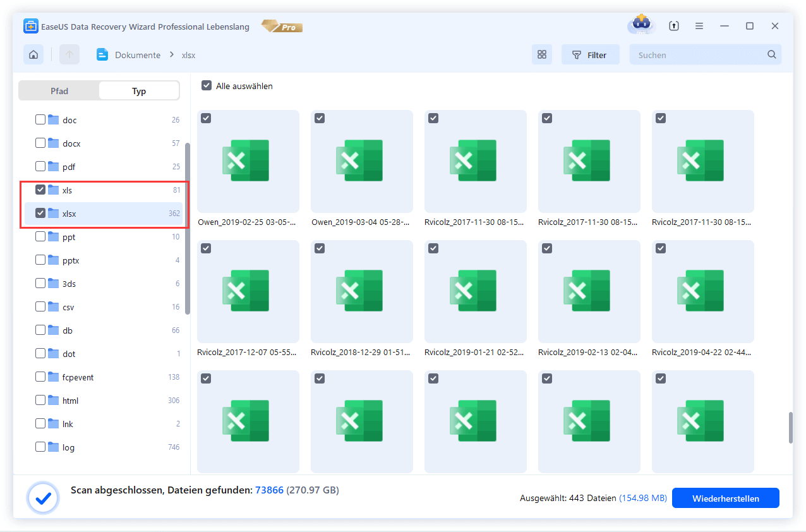The image size is (806, 532).
Task: Check the dot folder checkbox
Action: coord(40,353)
